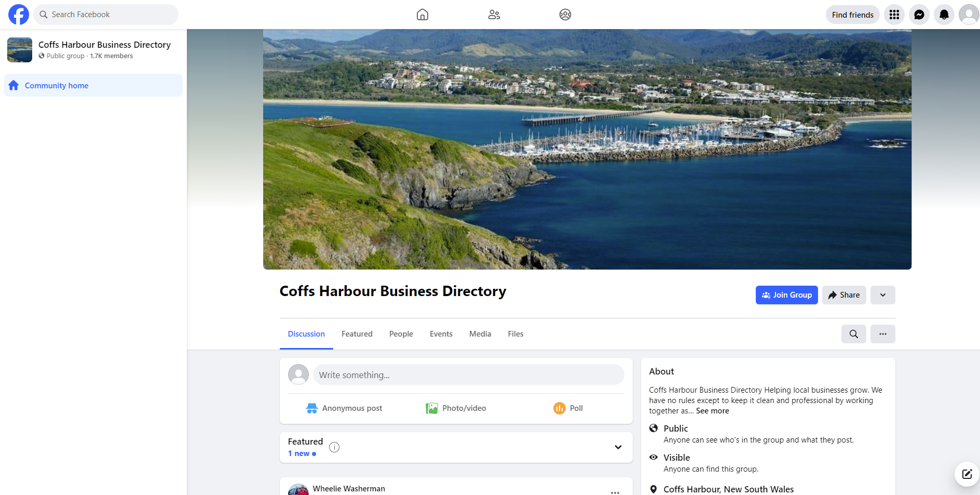Open group thumbnail in left sidebar

[20, 50]
